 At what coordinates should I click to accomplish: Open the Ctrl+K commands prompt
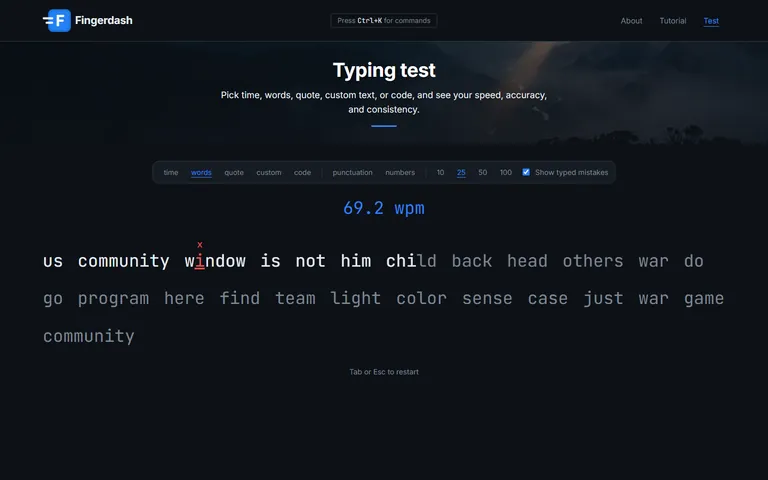click(x=384, y=21)
